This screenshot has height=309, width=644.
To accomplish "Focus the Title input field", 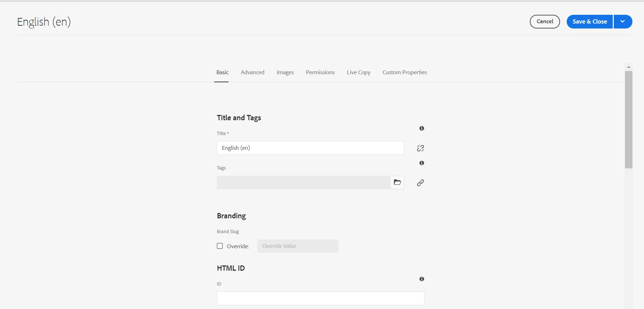I will 310,148.
